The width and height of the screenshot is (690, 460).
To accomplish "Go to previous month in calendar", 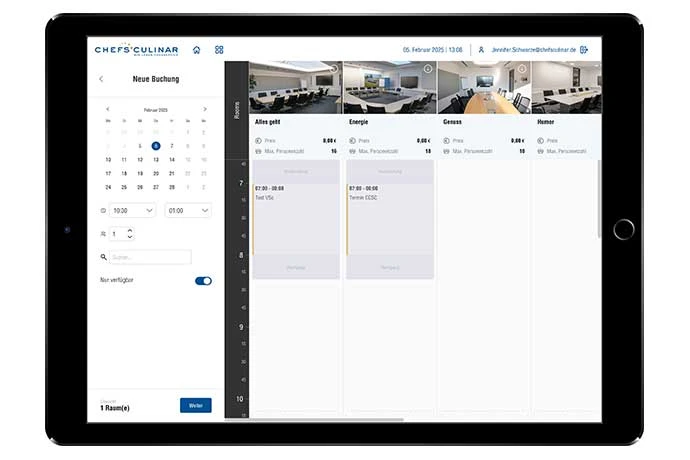I will [x=107, y=108].
